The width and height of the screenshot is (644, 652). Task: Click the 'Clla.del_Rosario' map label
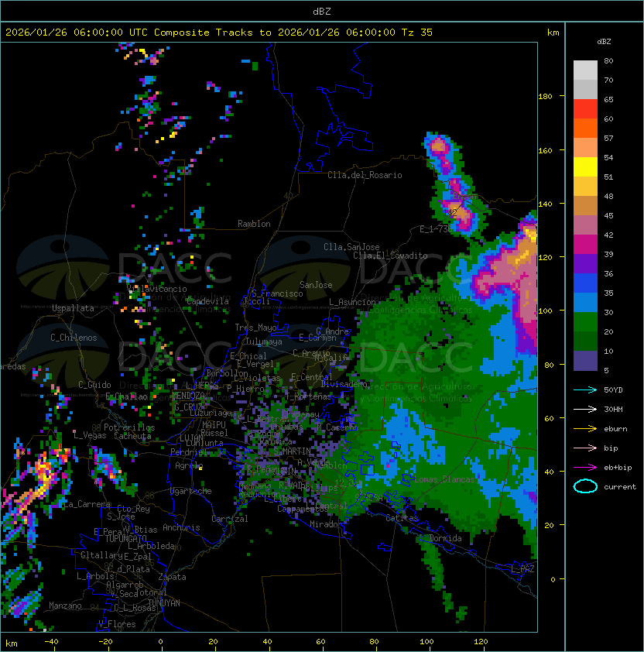coord(365,175)
